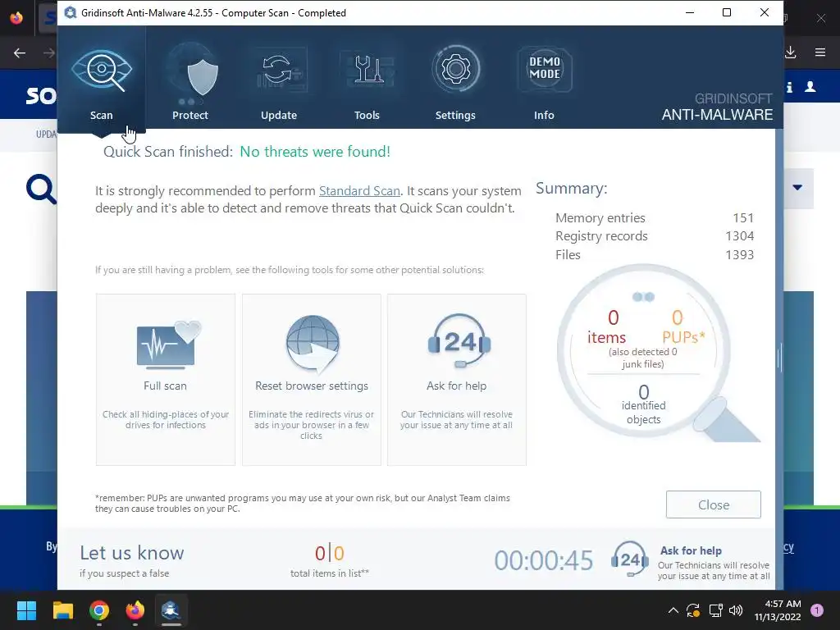Click the website search magnifier icon

click(x=41, y=189)
